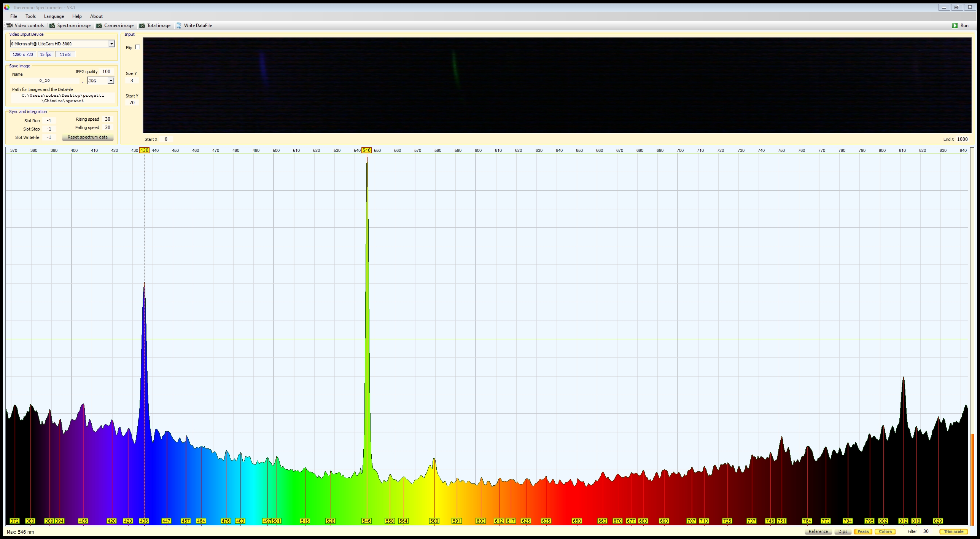Click the Write DataFile icon
The image size is (980, 539).
coord(179,26)
